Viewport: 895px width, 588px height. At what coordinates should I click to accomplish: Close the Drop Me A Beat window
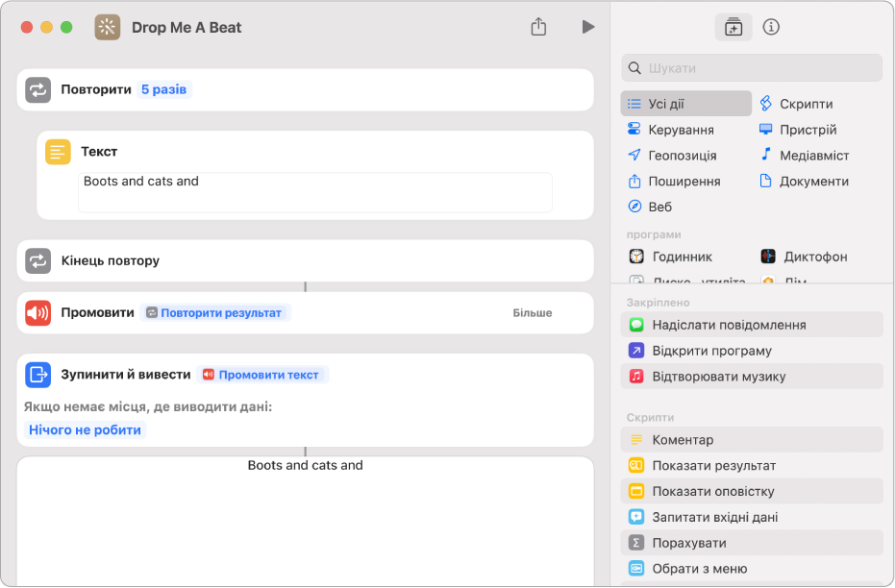tap(27, 27)
